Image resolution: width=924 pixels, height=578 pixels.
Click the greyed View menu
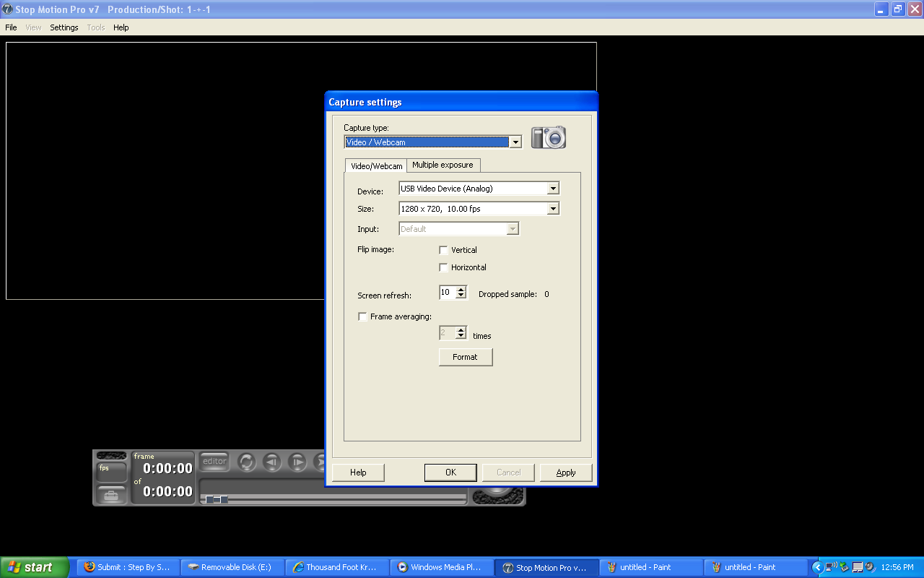33,27
